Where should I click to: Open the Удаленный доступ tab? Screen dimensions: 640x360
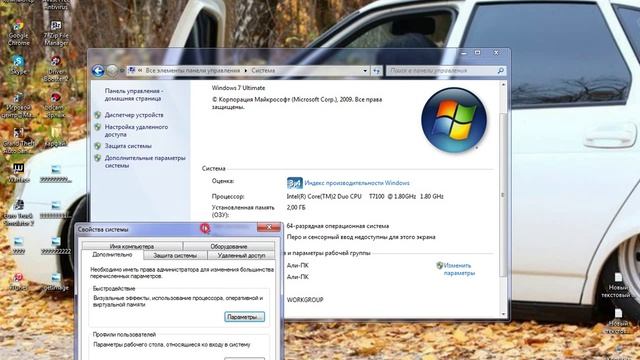(241, 256)
